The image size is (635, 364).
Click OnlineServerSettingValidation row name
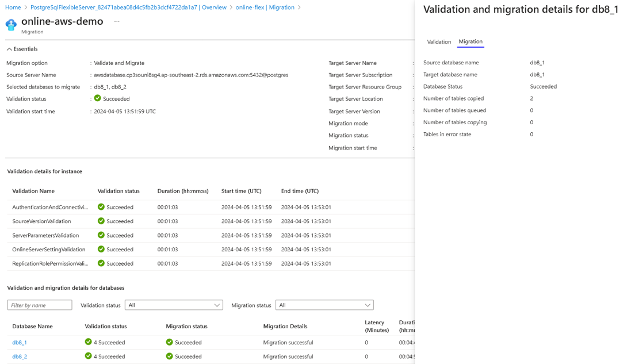[x=48, y=250]
